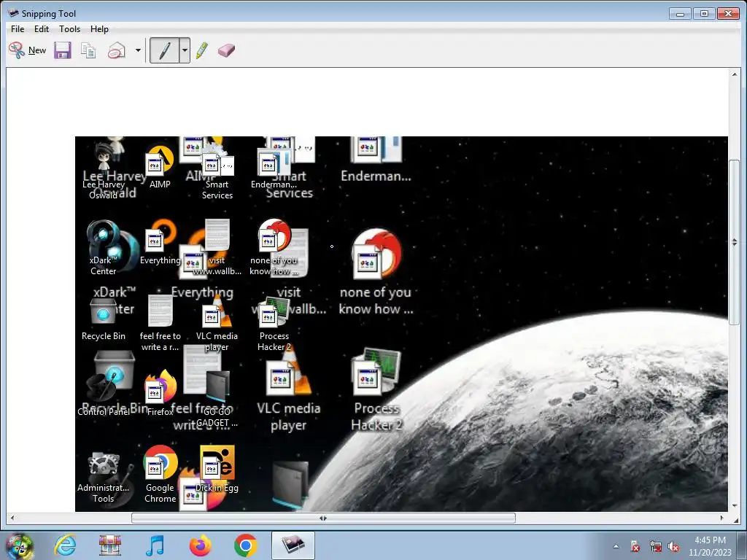Show hidden system tray icons

pyautogui.click(x=616, y=546)
